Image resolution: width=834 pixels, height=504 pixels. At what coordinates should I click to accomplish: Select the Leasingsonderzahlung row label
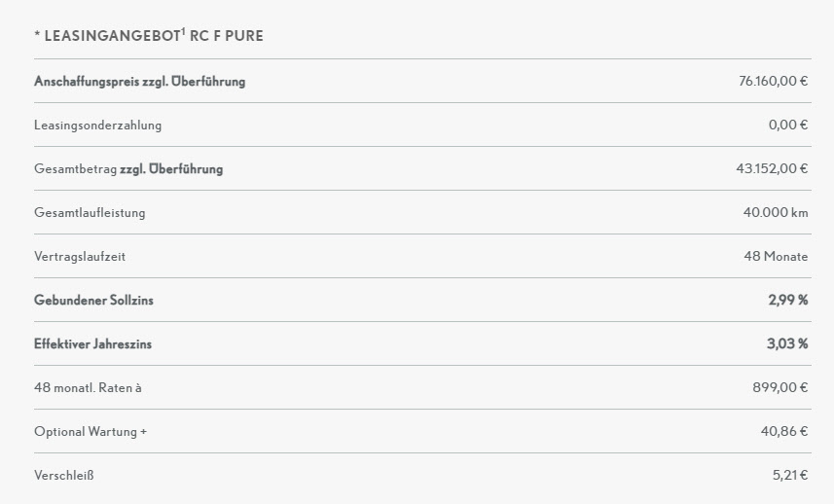click(98, 125)
